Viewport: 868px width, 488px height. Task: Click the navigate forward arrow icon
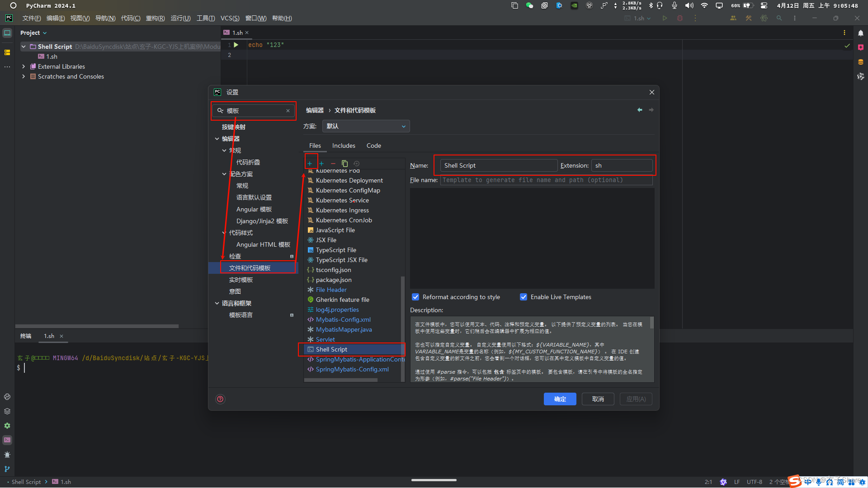[651, 110]
